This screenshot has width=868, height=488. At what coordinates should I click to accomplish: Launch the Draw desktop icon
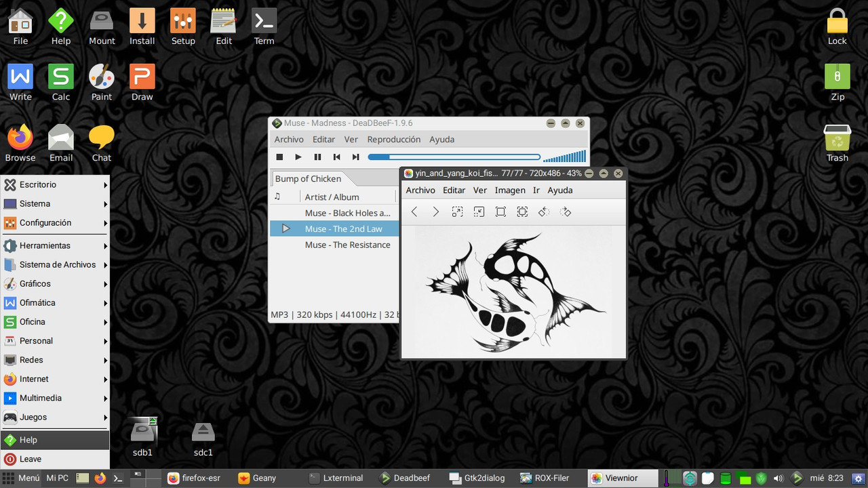click(142, 82)
